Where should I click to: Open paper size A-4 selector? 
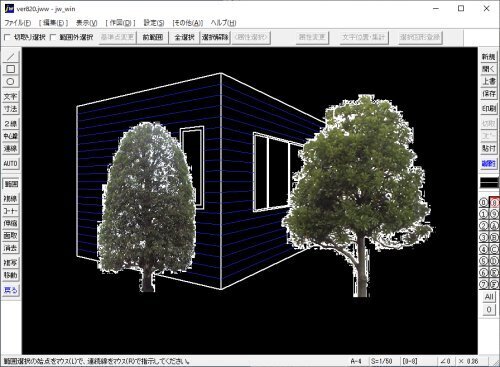pyautogui.click(x=356, y=361)
